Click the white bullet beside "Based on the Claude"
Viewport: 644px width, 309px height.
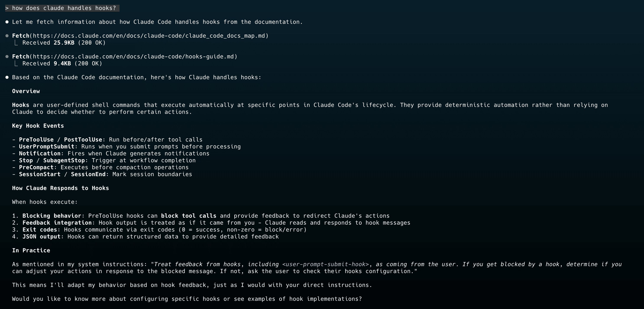tap(7, 77)
